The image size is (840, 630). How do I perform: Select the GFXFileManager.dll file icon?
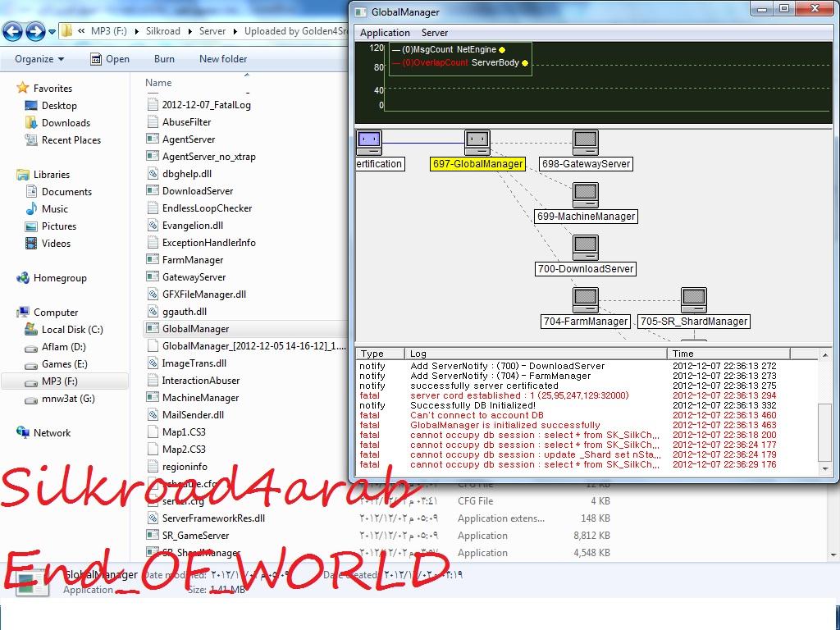coord(153,294)
